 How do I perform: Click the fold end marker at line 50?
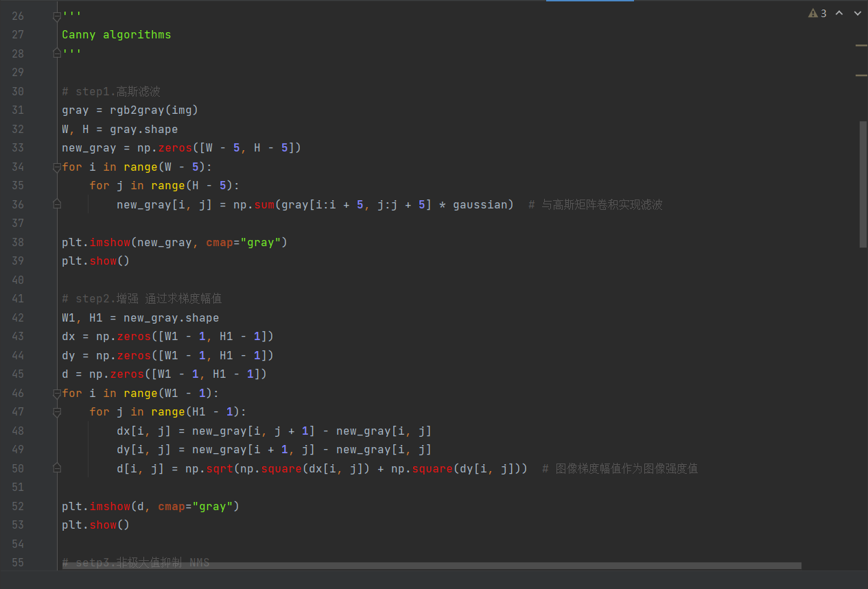point(58,468)
